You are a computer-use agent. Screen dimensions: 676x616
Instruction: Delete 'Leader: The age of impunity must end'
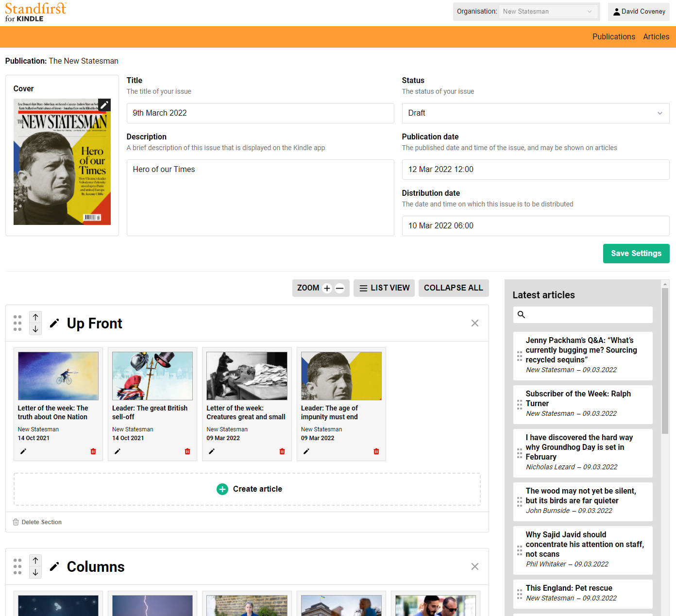pos(376,451)
